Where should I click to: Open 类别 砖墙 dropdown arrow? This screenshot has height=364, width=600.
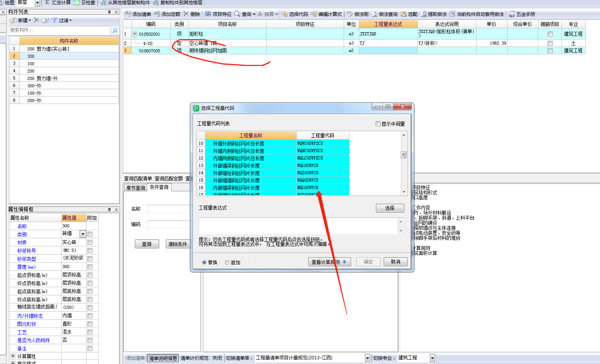tap(83, 234)
